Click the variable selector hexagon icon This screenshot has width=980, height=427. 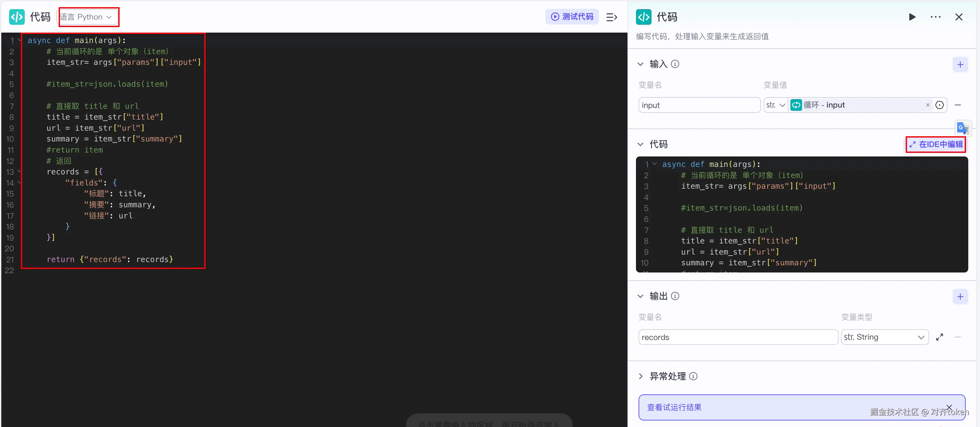[939, 105]
